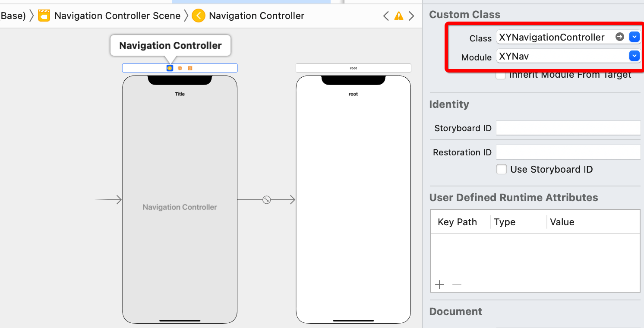
Task: Select the root view controller scene
Action: pos(353,199)
